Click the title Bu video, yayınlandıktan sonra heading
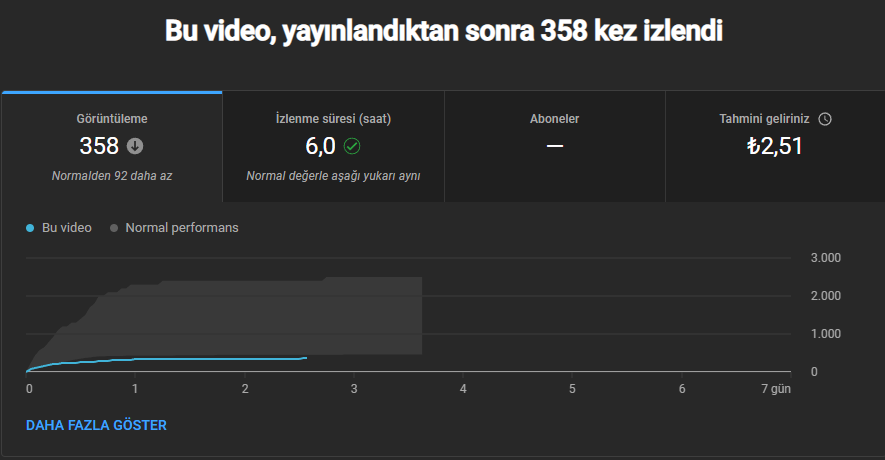Image resolution: width=885 pixels, height=460 pixels. pos(444,30)
